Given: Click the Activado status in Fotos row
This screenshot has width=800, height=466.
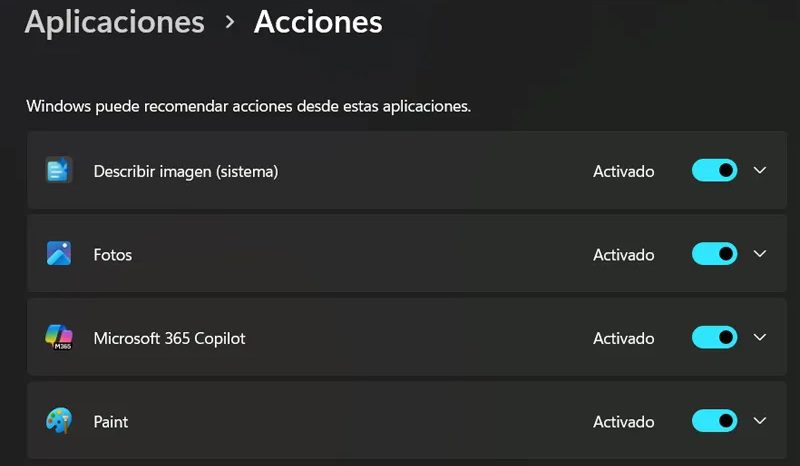Looking at the screenshot, I should tap(623, 255).
